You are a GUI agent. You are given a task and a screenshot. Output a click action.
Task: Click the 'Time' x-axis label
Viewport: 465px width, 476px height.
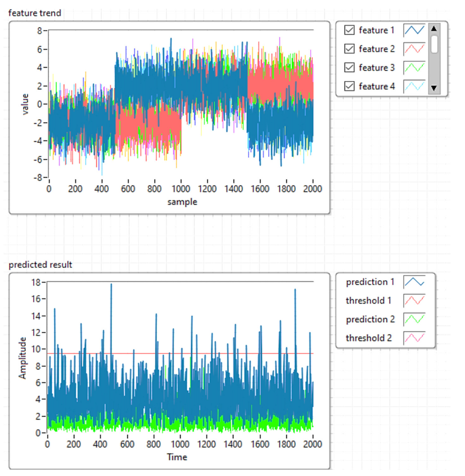pos(177,457)
